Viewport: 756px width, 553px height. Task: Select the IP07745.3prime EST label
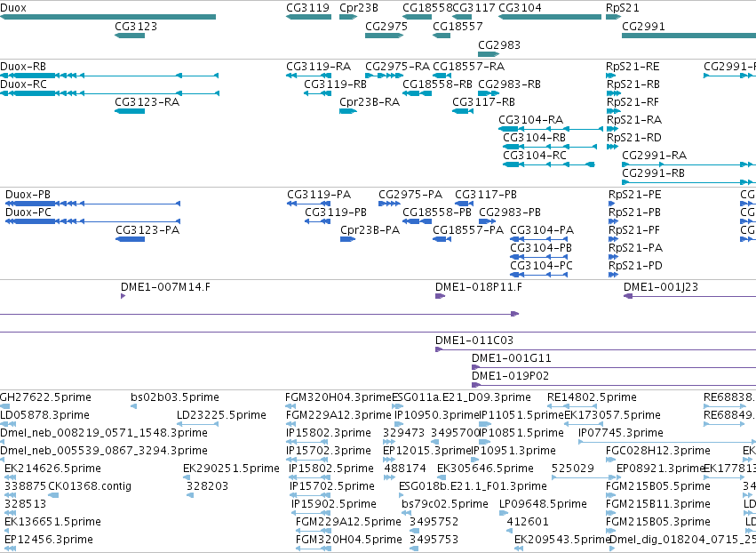click(x=620, y=433)
